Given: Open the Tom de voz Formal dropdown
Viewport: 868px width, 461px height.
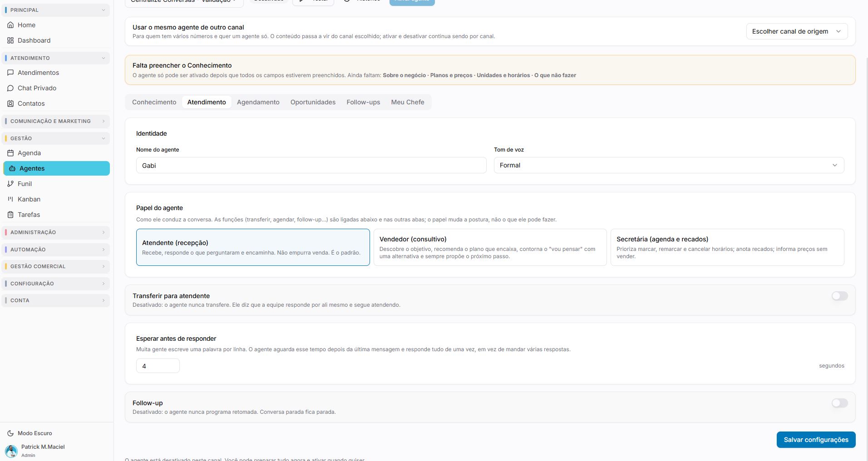Looking at the screenshot, I should [669, 165].
